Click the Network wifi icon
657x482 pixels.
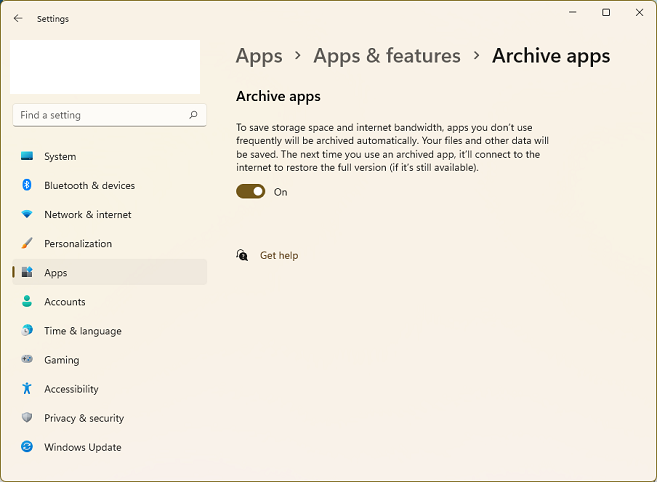[27, 214]
